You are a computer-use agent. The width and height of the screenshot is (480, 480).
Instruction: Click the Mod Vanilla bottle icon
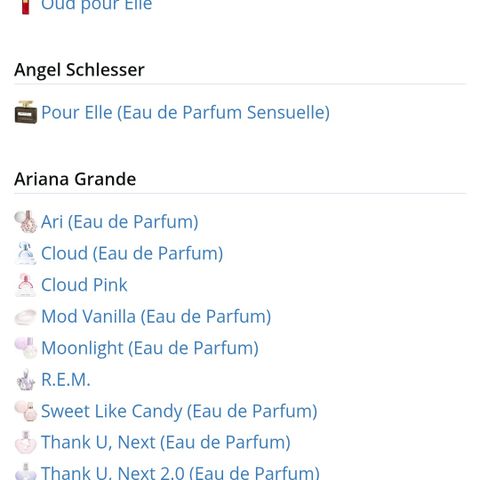tap(26, 316)
